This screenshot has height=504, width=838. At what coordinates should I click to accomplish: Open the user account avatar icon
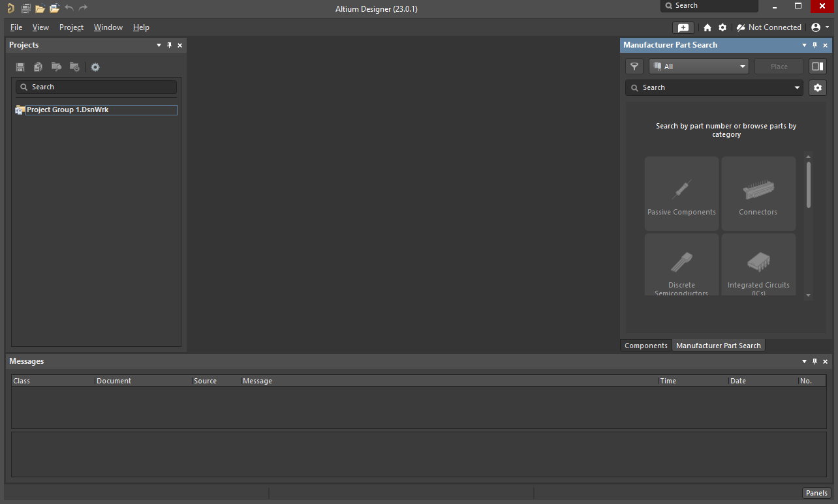point(816,27)
